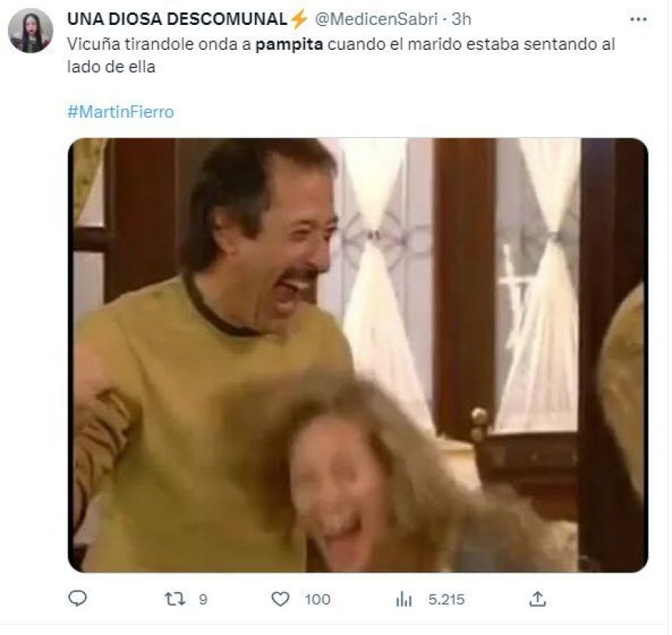This screenshot has width=672, height=635.
Task: Share the tweet via the upload arrow icon
Action: 537,599
